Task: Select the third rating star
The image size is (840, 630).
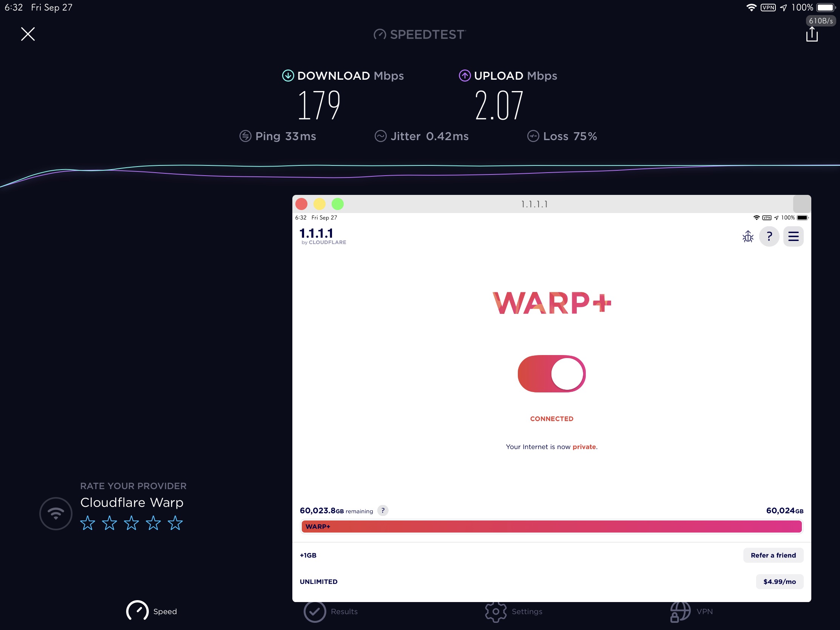Action: coord(131,523)
